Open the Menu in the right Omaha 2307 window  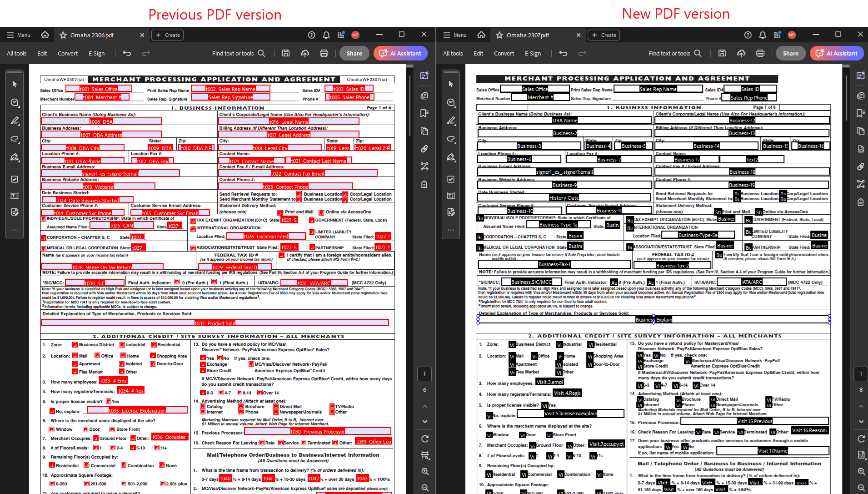coord(455,35)
